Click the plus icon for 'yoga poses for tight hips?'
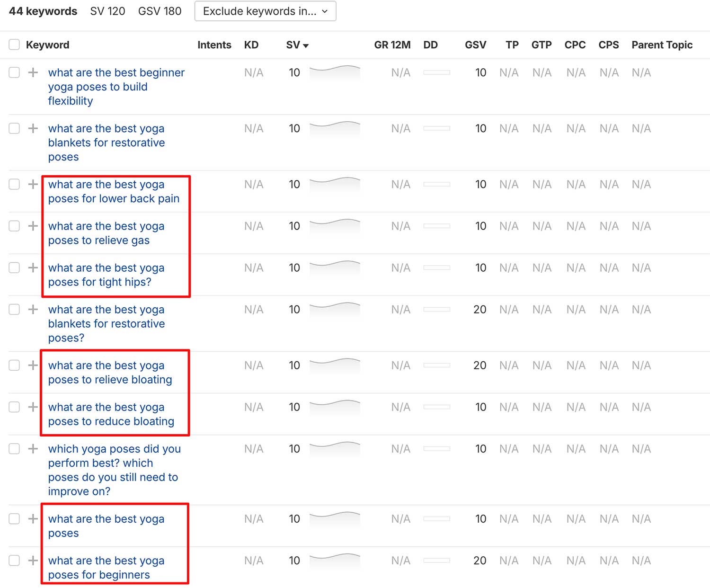This screenshot has width=710, height=588. (x=33, y=268)
